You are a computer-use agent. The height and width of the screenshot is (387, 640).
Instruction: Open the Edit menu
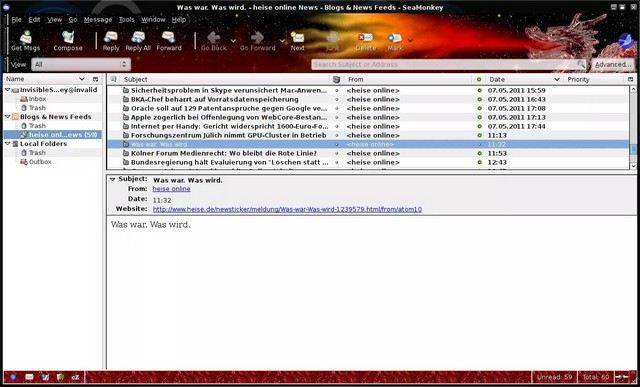(x=34, y=20)
